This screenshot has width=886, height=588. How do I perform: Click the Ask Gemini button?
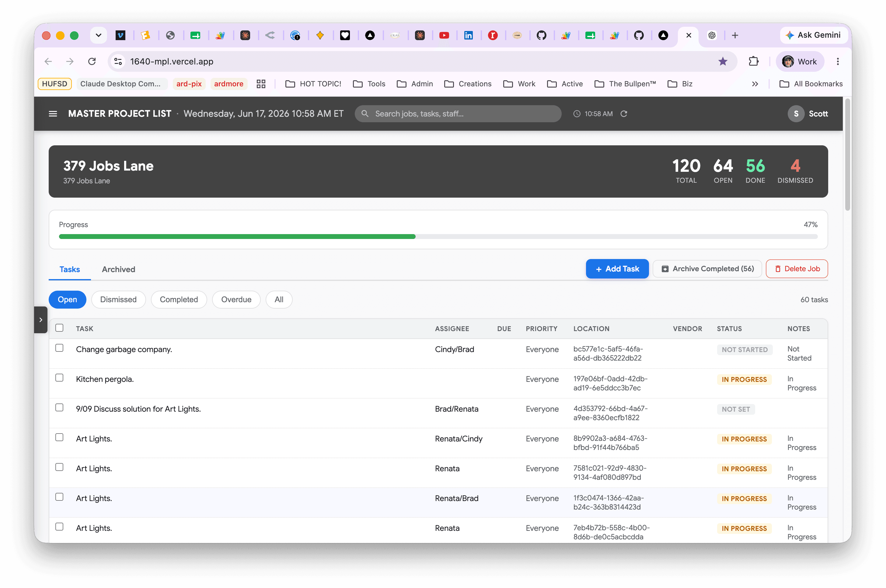(x=814, y=35)
